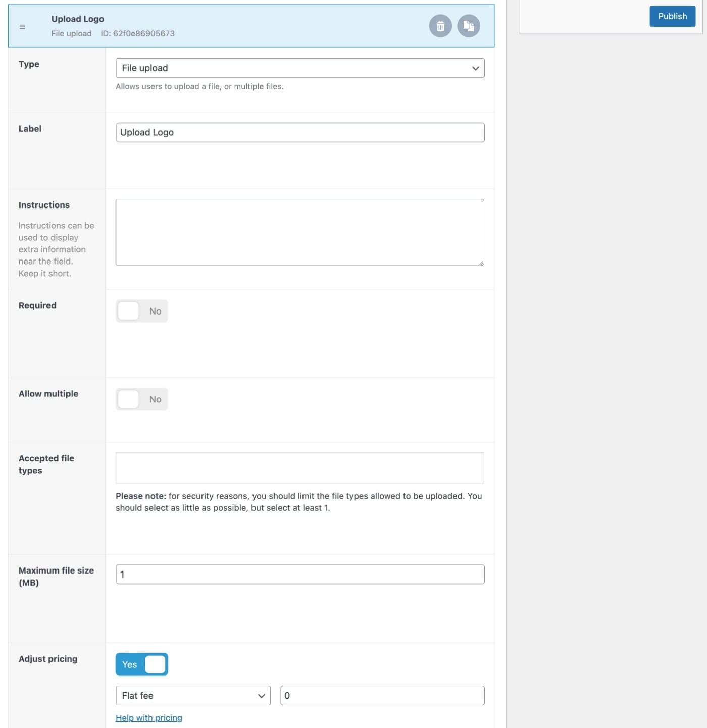Click the 'Accepted file types' label
This screenshot has width=707, height=728.
point(46,464)
